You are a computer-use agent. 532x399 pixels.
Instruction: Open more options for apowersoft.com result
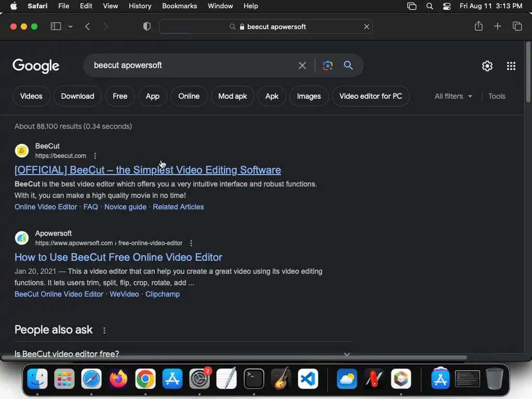[191, 243]
